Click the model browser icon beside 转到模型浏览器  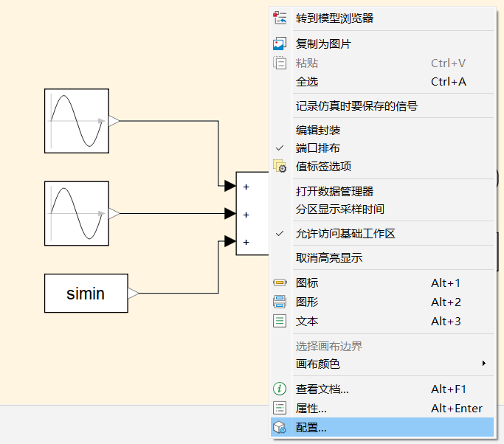280,18
